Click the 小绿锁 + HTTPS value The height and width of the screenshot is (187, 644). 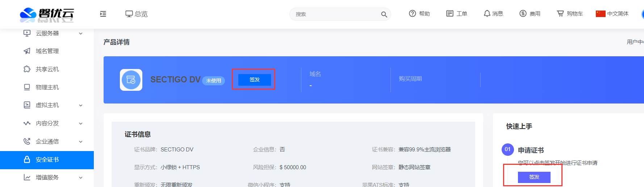coord(180,167)
